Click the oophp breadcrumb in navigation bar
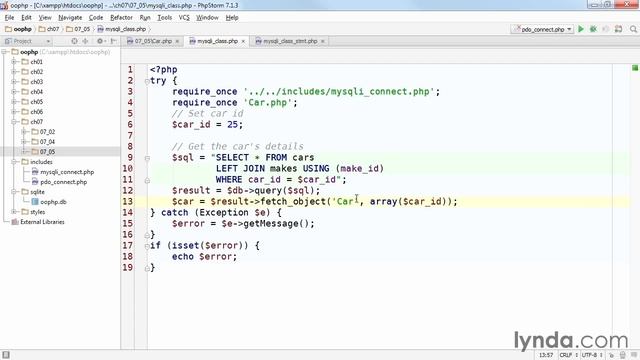 pos(18,29)
